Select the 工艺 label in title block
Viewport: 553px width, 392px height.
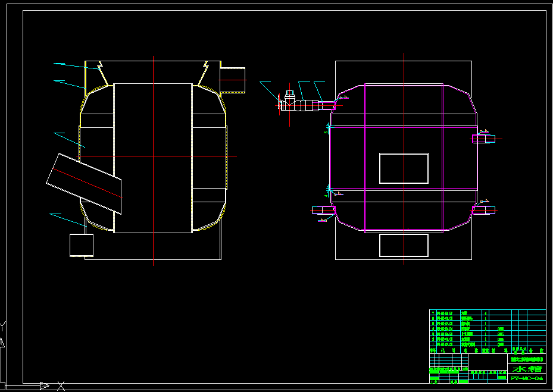click(433, 381)
